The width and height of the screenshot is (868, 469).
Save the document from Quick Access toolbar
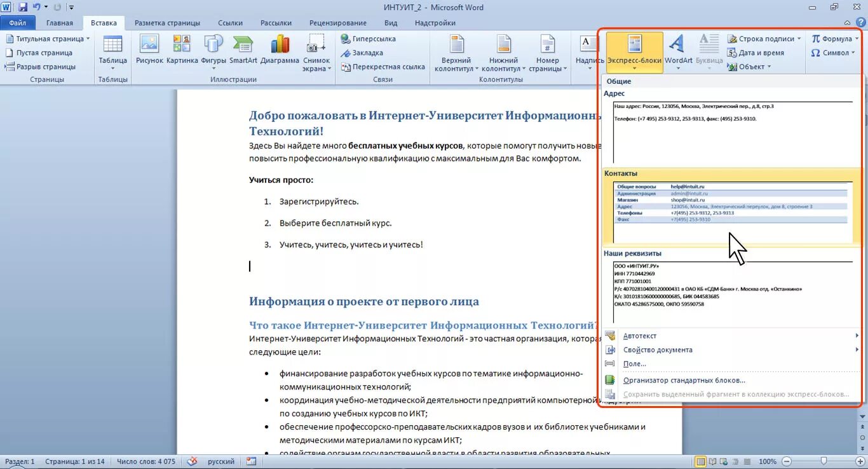pyautogui.click(x=23, y=7)
